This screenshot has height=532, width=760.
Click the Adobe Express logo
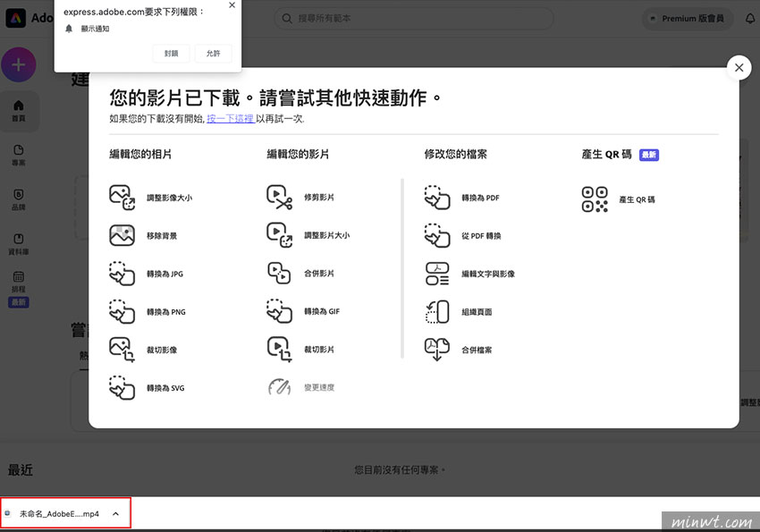(x=15, y=19)
